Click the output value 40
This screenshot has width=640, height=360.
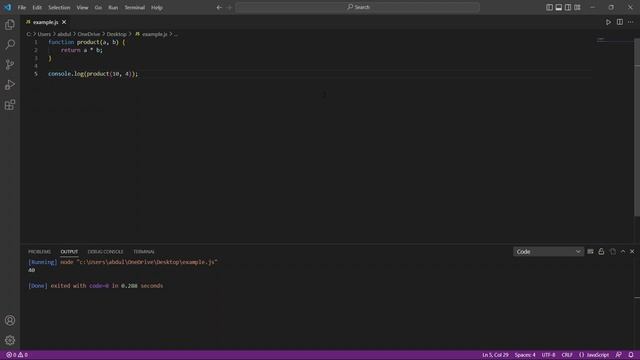tap(31, 270)
